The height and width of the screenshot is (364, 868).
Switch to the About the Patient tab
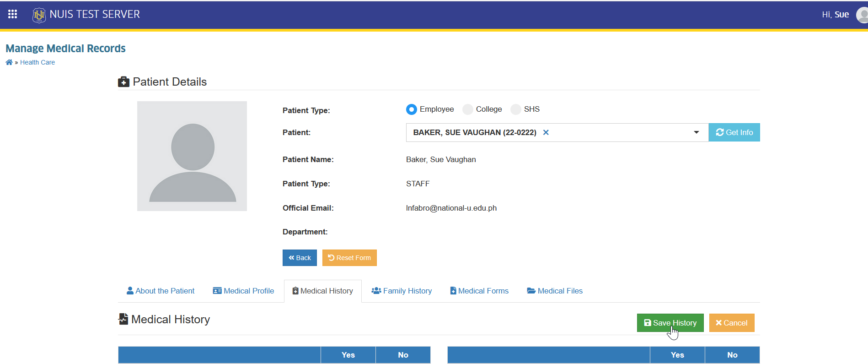[161, 291]
